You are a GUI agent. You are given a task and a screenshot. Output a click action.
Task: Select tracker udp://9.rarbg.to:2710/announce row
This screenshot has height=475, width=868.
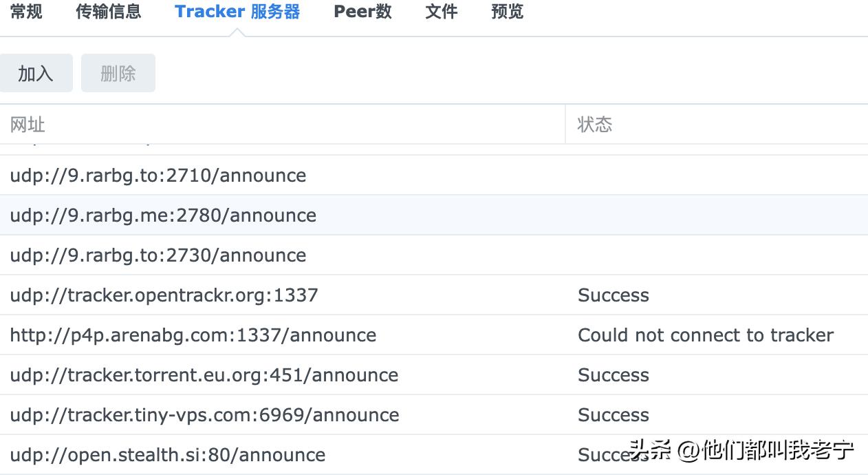[x=158, y=176]
